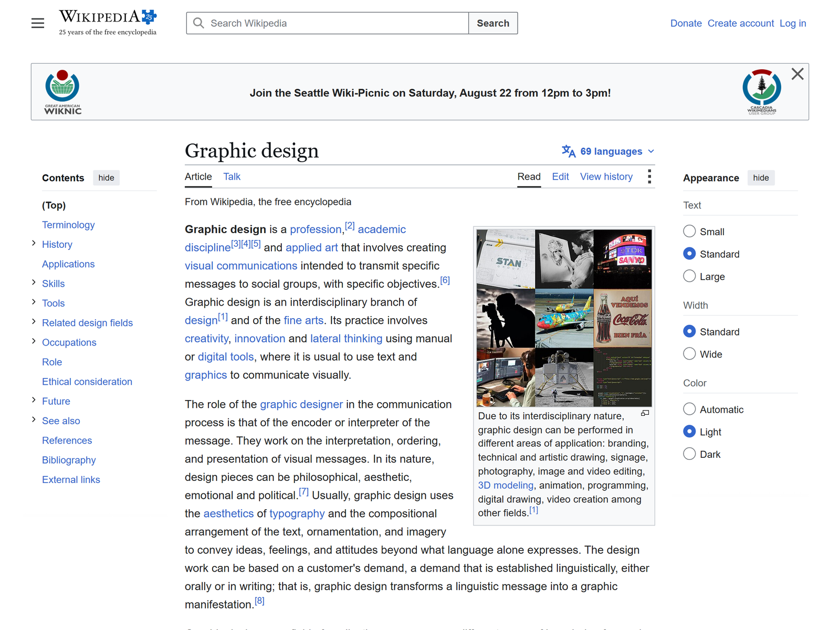The image size is (840, 630).
Task: Expand the Future section in contents
Action: tap(34, 400)
